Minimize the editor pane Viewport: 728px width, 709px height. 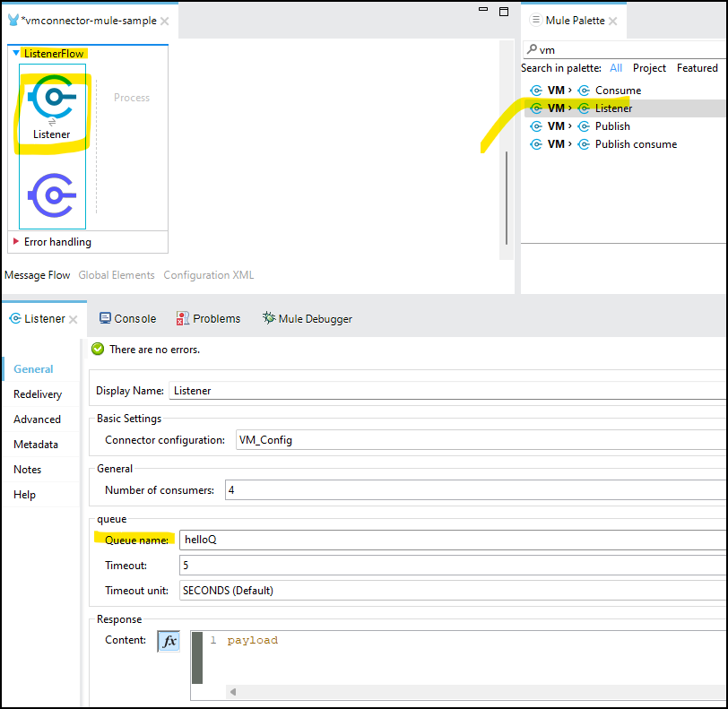click(x=483, y=9)
